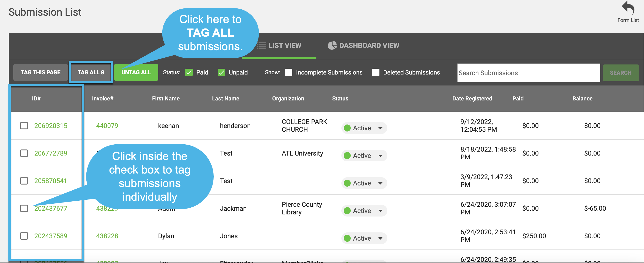Sort by the Balance column header
This screenshot has width=644, height=263.
[x=582, y=99]
